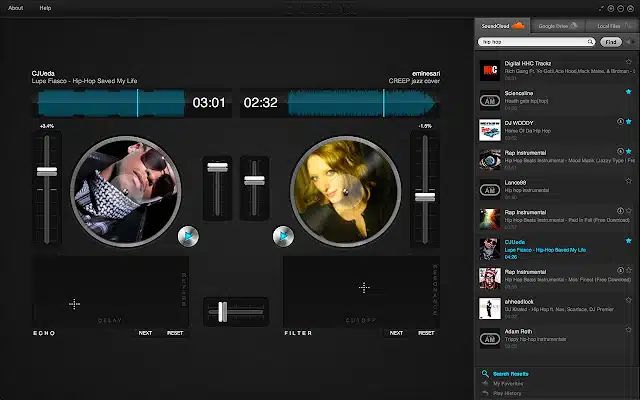The image size is (640, 400).
Task: Select the 'Lance98' track row text
Action: coord(516,182)
